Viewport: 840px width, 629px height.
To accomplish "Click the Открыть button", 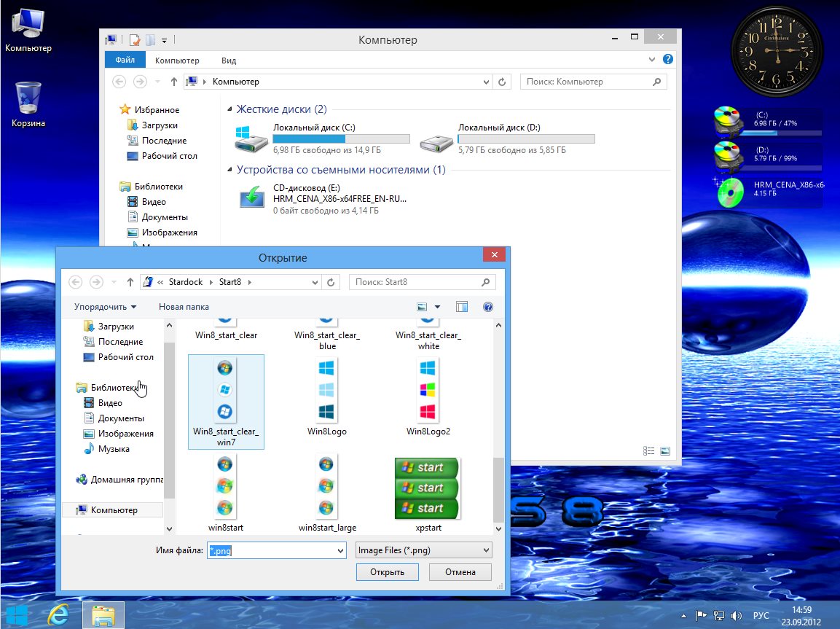I will (387, 572).
